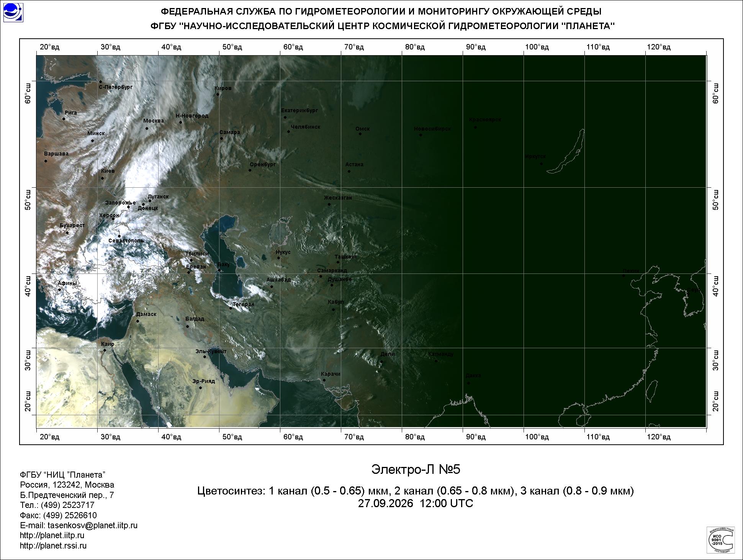Click the Caspian Sea on the map
Viewport: 743px width, 560px height.
[222, 260]
